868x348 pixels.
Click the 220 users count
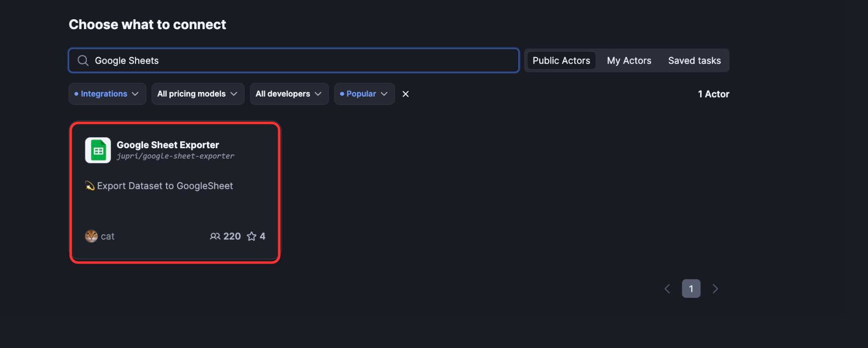[x=232, y=236]
